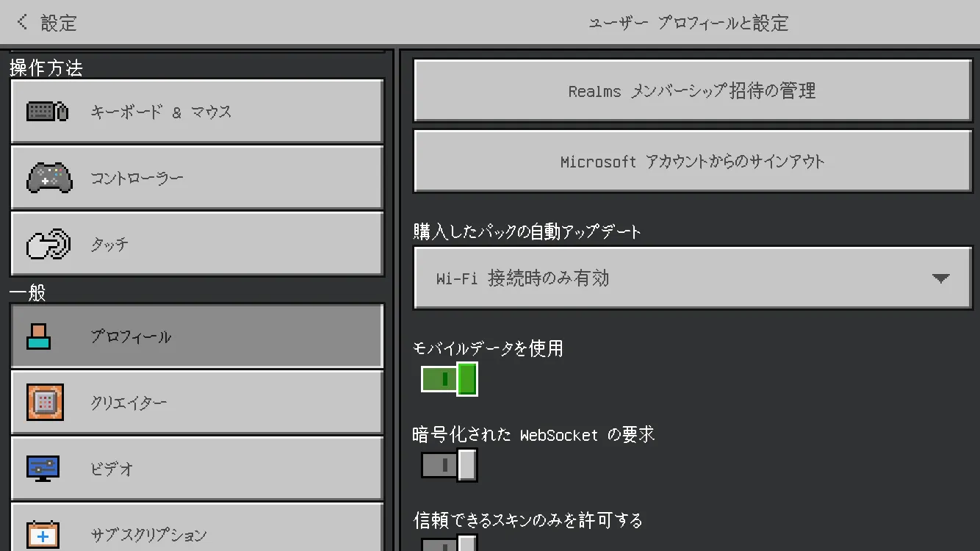Click the subscription calendar icon

coord(43,534)
